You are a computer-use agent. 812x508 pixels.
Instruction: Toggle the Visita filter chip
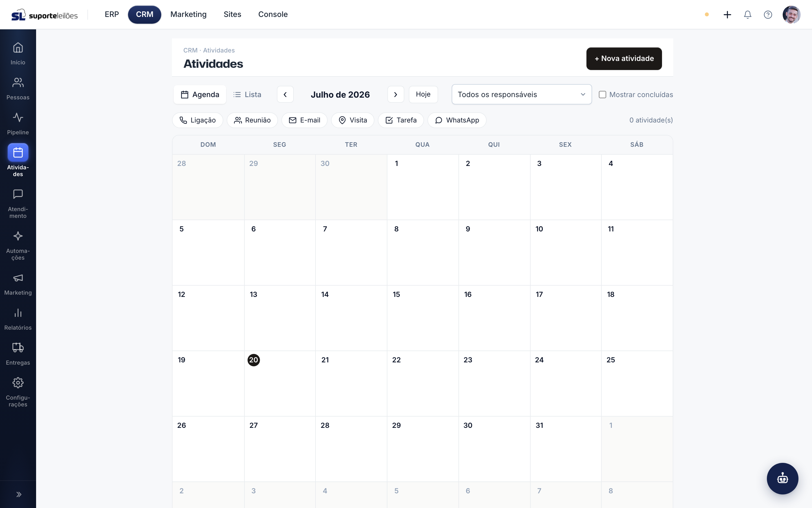pos(353,120)
